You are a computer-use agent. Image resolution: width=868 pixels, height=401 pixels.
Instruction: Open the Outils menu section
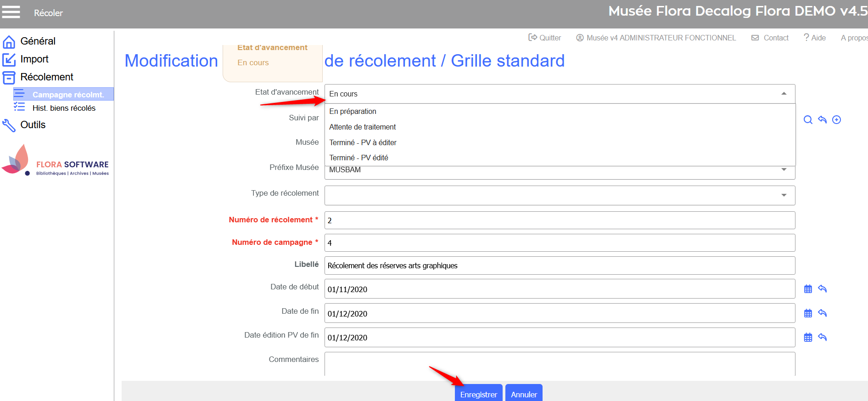[33, 125]
